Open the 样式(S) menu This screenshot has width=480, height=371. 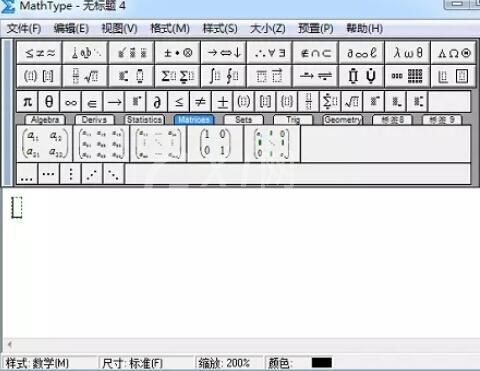(220, 29)
